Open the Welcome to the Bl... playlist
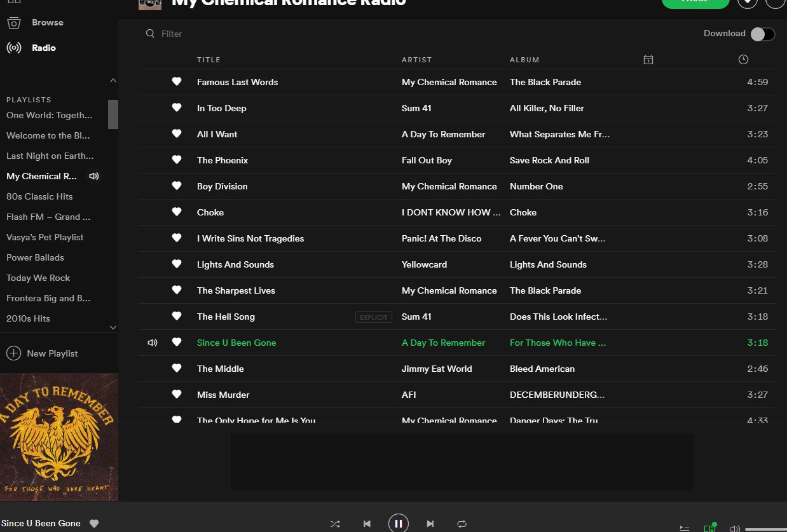This screenshot has width=787, height=532. [48, 135]
